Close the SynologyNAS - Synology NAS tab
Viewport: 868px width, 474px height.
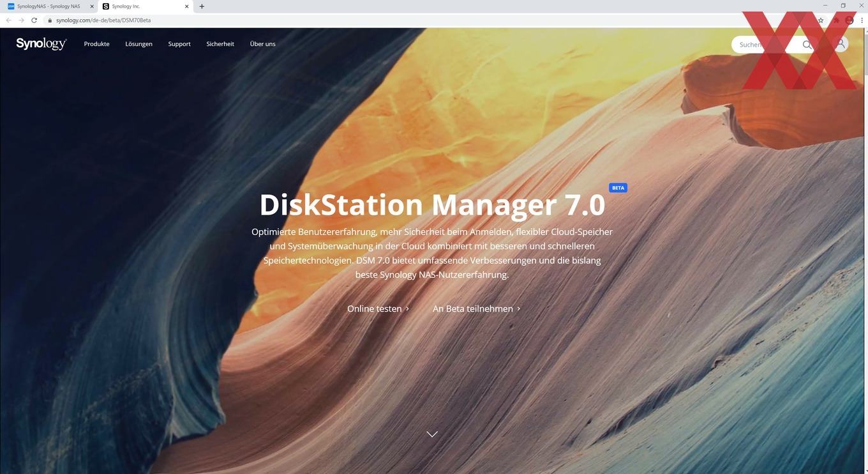(x=92, y=6)
